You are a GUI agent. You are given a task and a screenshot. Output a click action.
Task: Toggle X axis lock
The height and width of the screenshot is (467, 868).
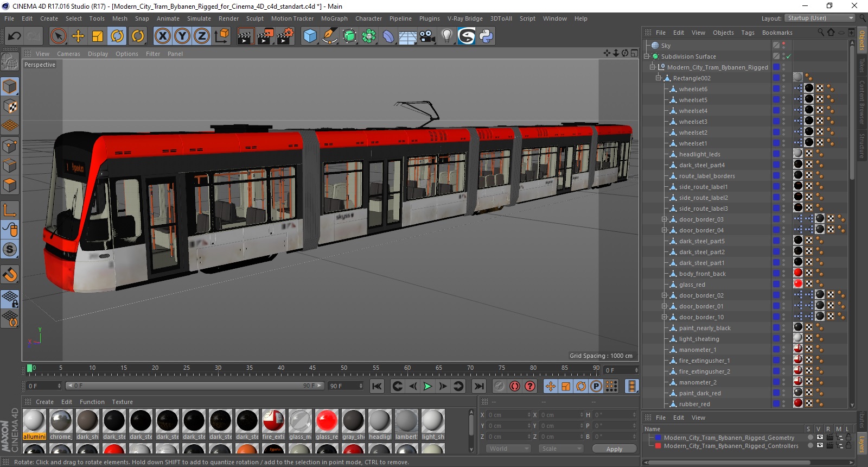click(x=162, y=36)
